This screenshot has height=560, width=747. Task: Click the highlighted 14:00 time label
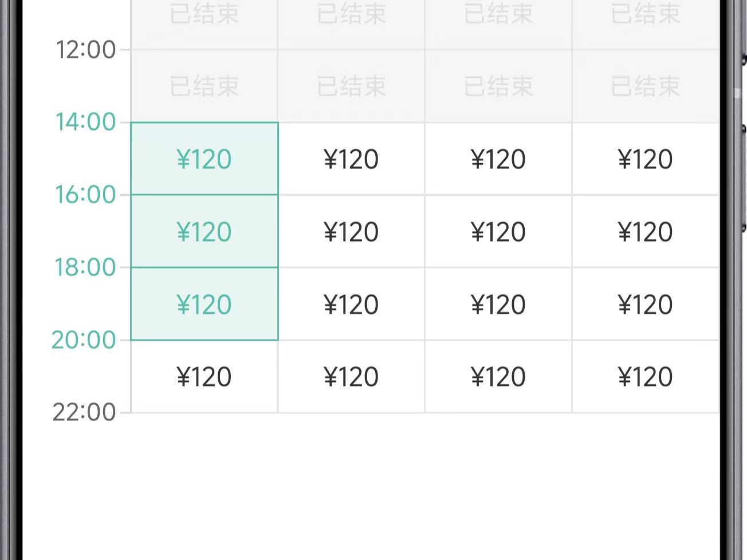tap(85, 122)
